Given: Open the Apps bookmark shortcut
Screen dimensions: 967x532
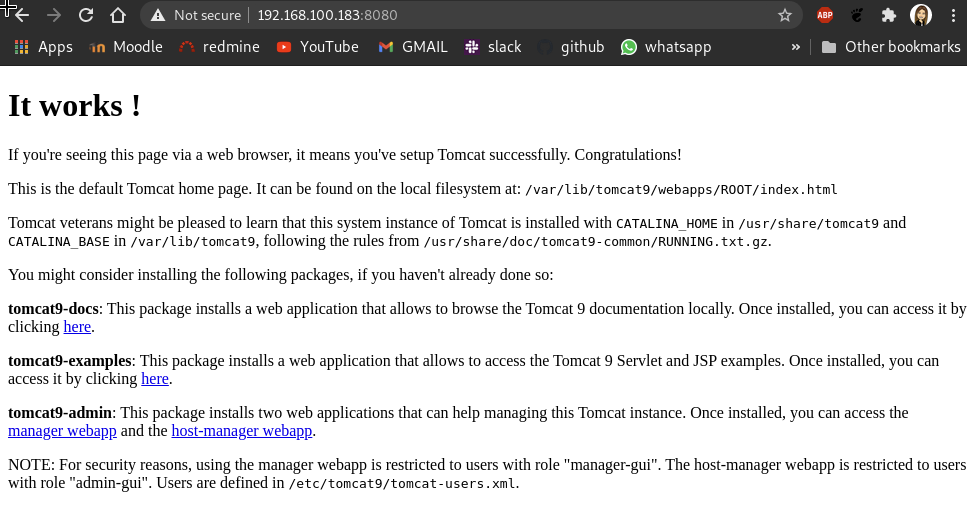Looking at the screenshot, I should (44, 47).
